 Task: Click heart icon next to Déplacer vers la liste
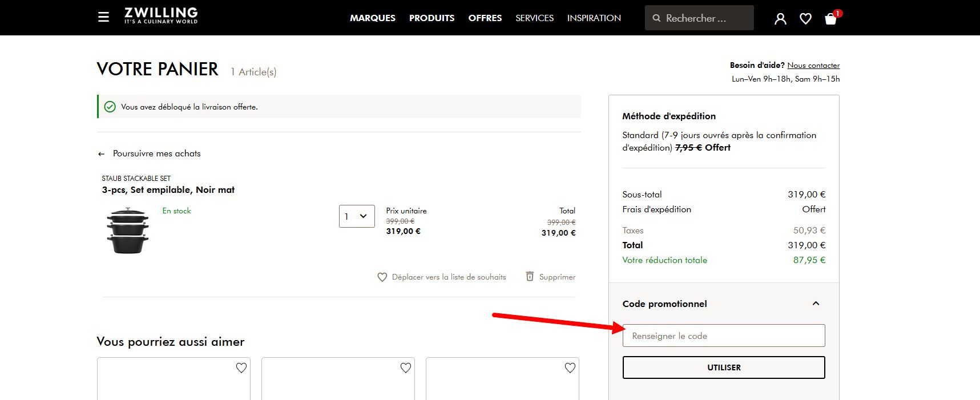(382, 277)
